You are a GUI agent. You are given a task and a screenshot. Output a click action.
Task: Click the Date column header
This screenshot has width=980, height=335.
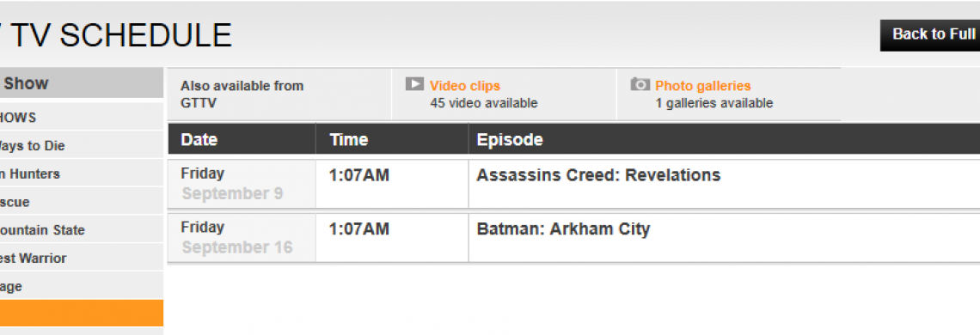point(242,139)
